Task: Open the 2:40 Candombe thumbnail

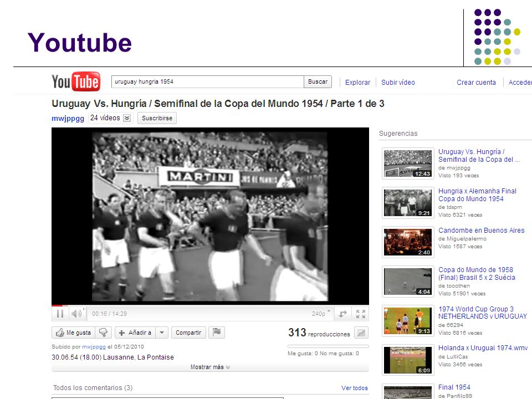Action: pos(408,242)
